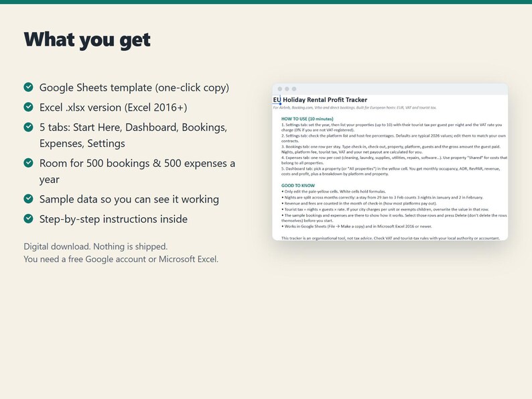Click checkmark icon beside Step-by-step instructions

(x=29, y=219)
